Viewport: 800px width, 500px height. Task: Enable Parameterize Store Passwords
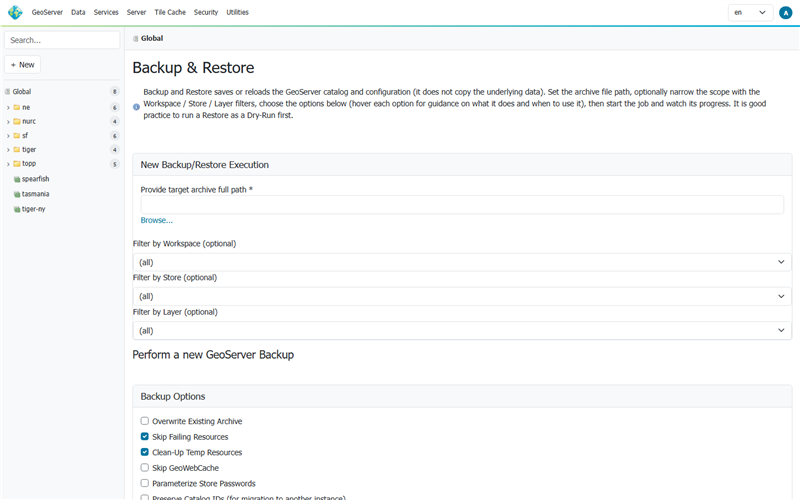(145, 483)
